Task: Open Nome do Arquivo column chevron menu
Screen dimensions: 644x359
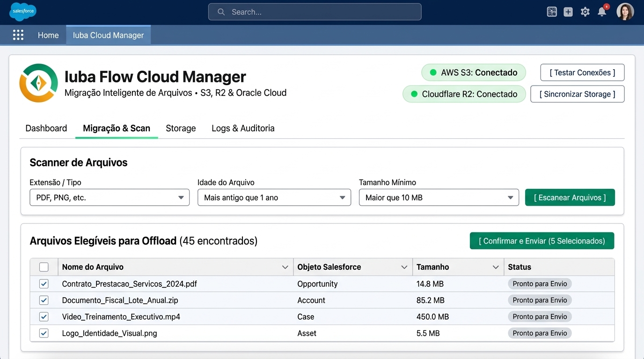Action: click(285, 267)
